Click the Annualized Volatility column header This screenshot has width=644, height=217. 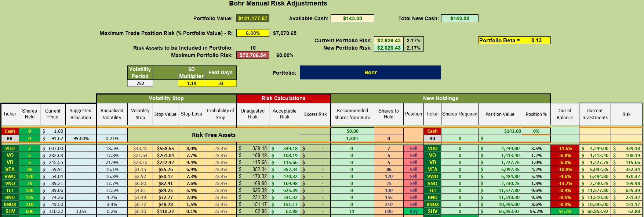[112, 114]
